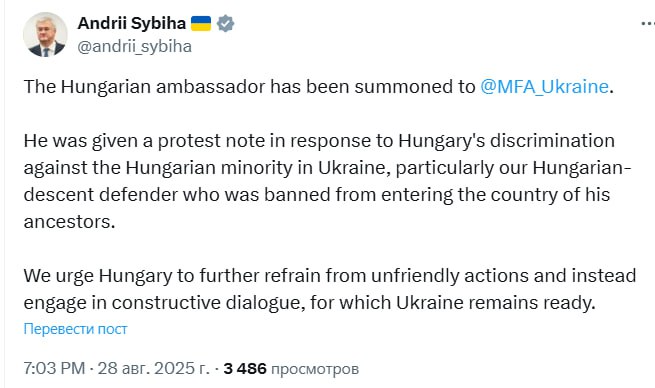Click the 28 авг. 2025 г. date
The width and height of the screenshot is (655, 388).
pos(153,369)
